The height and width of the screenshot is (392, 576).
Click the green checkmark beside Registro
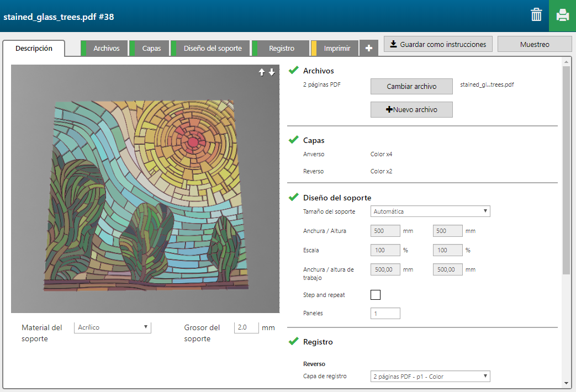tap(294, 342)
